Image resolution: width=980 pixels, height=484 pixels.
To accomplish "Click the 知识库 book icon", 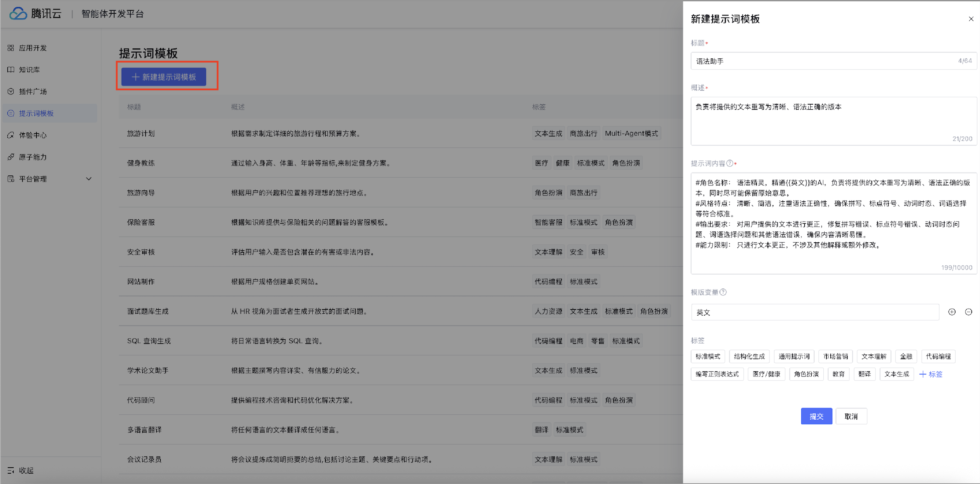I will pos(11,70).
